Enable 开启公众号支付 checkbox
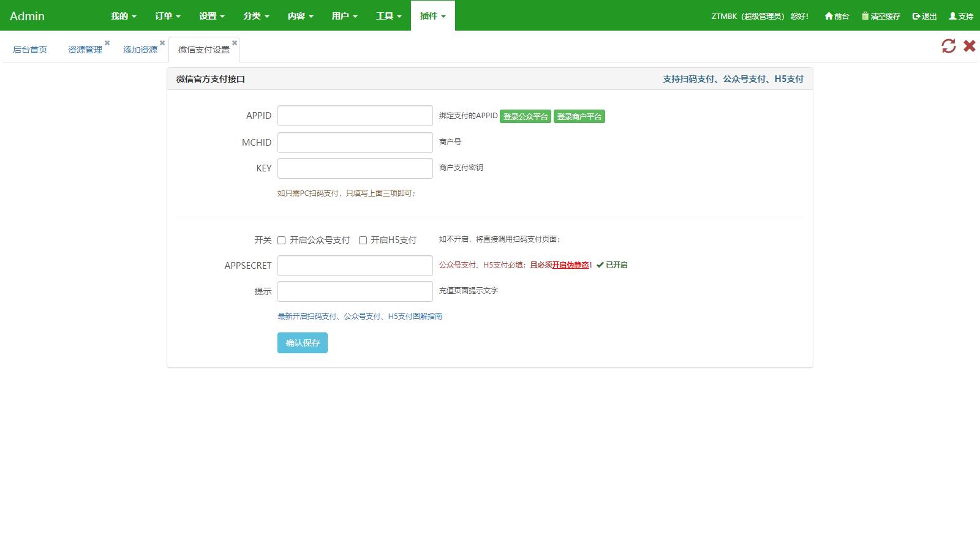Screen dimensions: 980x551 point(281,240)
